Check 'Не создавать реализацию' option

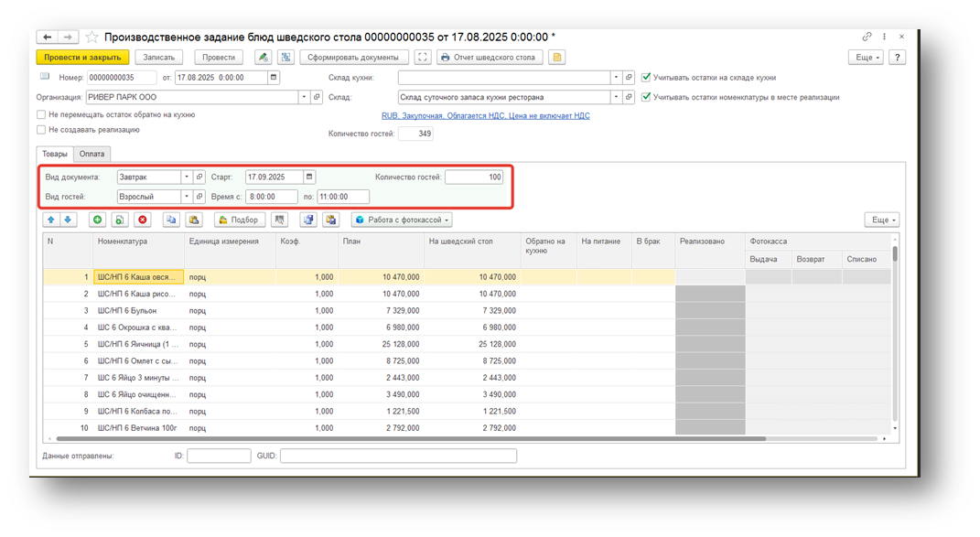tap(41, 130)
